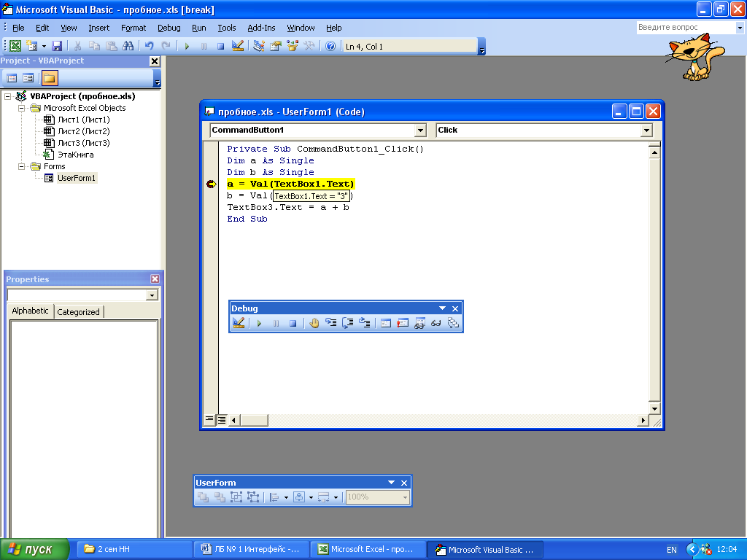Toggle Design Mode in the main toolbar
747x560 pixels.
pyautogui.click(x=237, y=46)
